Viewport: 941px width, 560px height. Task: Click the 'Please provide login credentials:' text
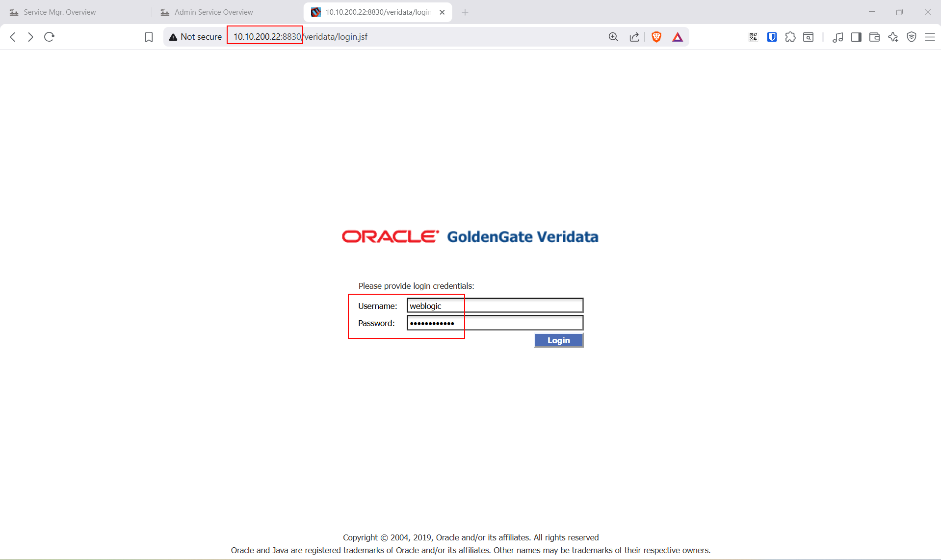[416, 286]
